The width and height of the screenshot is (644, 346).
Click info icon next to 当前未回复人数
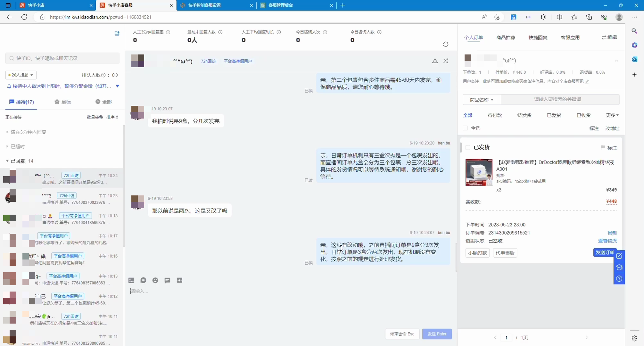point(220,32)
